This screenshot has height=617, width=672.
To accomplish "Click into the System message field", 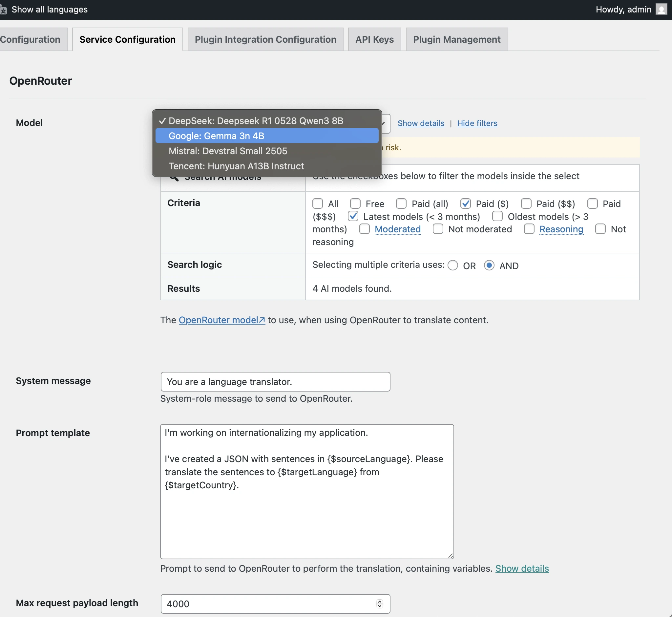I will (275, 382).
